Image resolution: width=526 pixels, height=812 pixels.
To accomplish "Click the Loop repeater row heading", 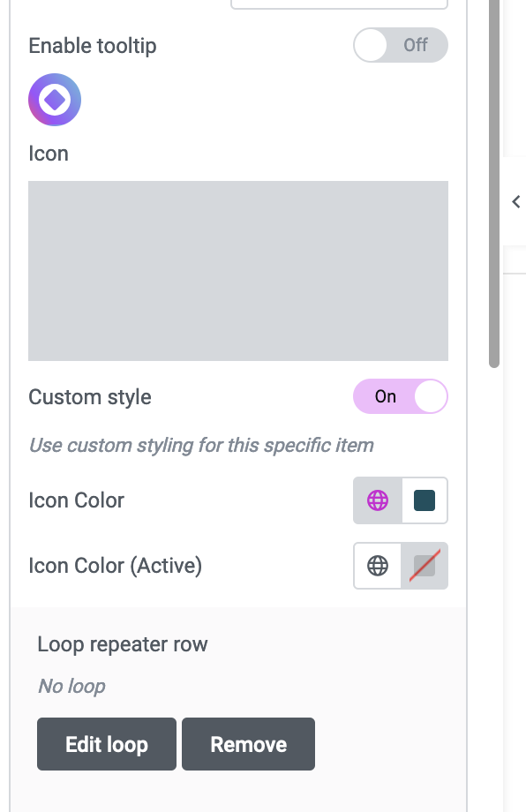I will [x=123, y=644].
